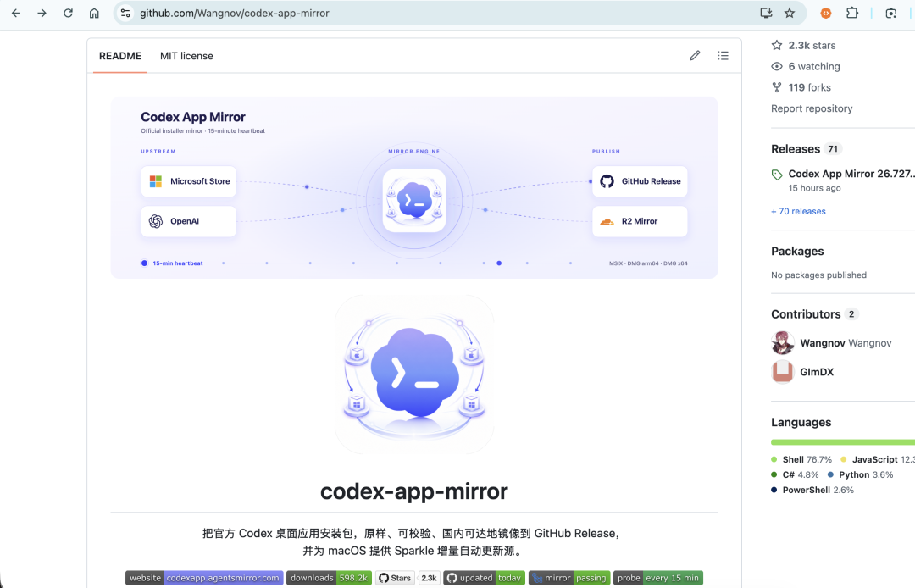Bookmark this page with the star icon
The height and width of the screenshot is (588, 915).
pyautogui.click(x=790, y=13)
